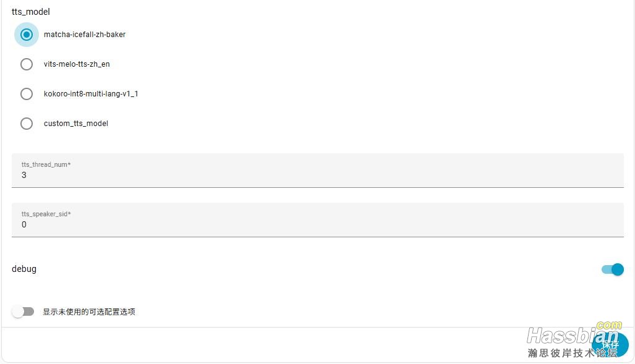Select kokoro-int8-multi-lang-v1_1 radio button

pyautogui.click(x=27, y=94)
